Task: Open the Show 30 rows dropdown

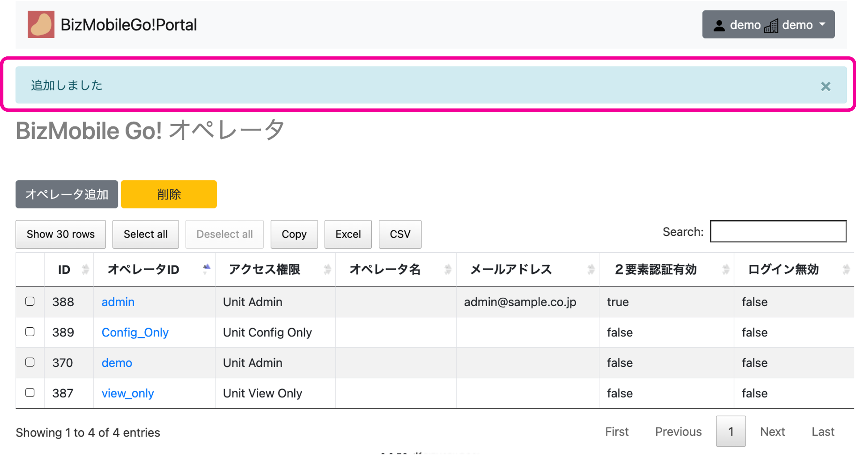Action: 61,234
